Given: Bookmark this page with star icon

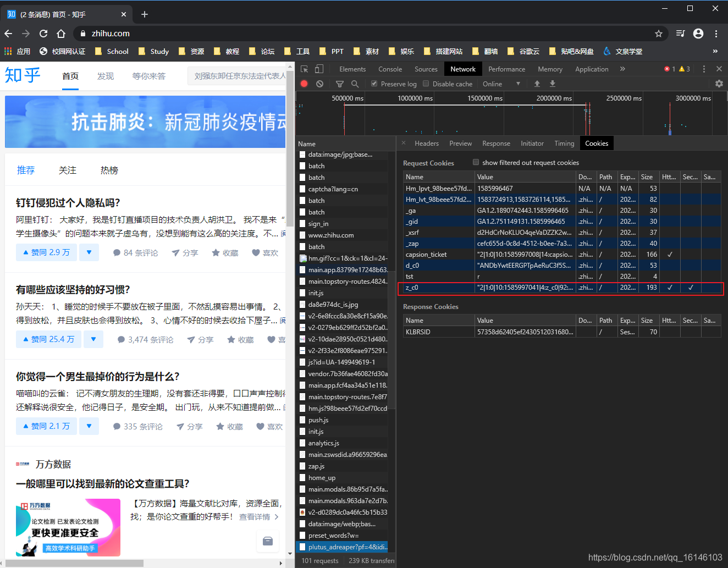Looking at the screenshot, I should pos(659,34).
